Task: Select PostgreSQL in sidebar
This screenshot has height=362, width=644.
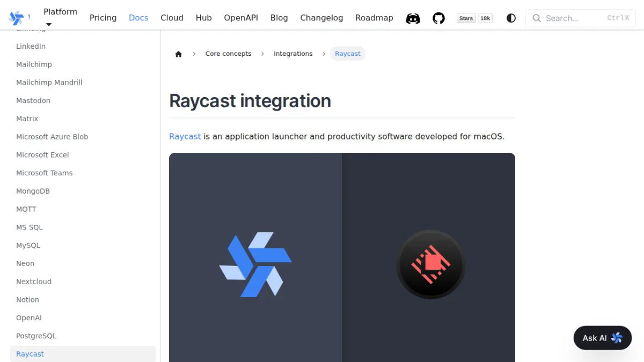Action: [x=36, y=336]
